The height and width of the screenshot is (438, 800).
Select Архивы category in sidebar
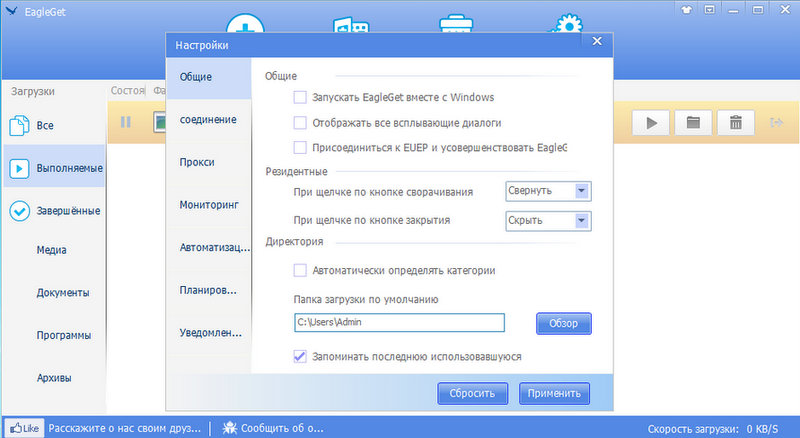point(54,378)
